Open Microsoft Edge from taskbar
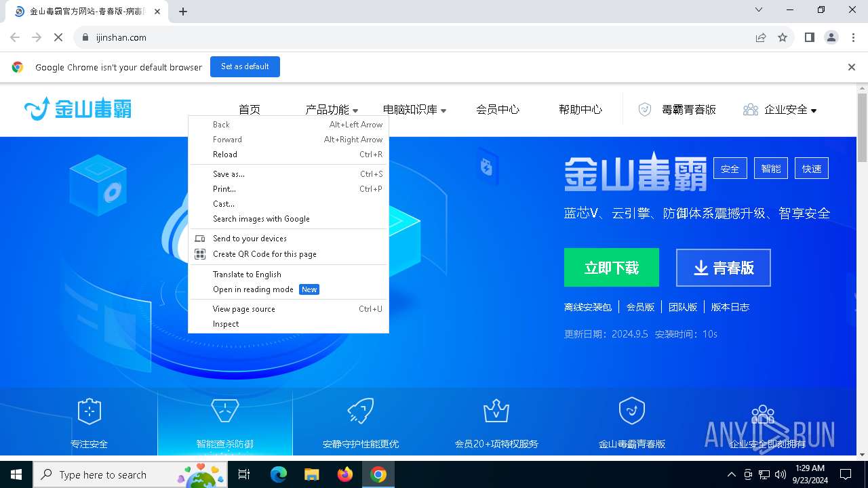This screenshot has height=488, width=868. [x=279, y=474]
